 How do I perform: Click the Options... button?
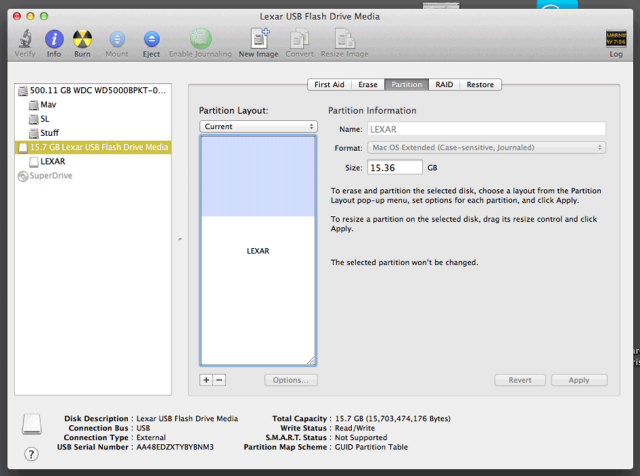(291, 380)
